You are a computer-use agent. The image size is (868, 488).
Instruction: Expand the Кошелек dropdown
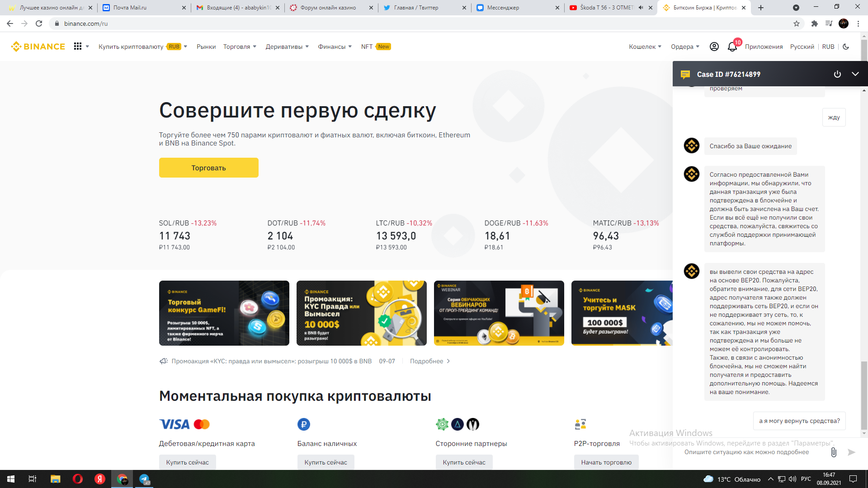point(645,47)
